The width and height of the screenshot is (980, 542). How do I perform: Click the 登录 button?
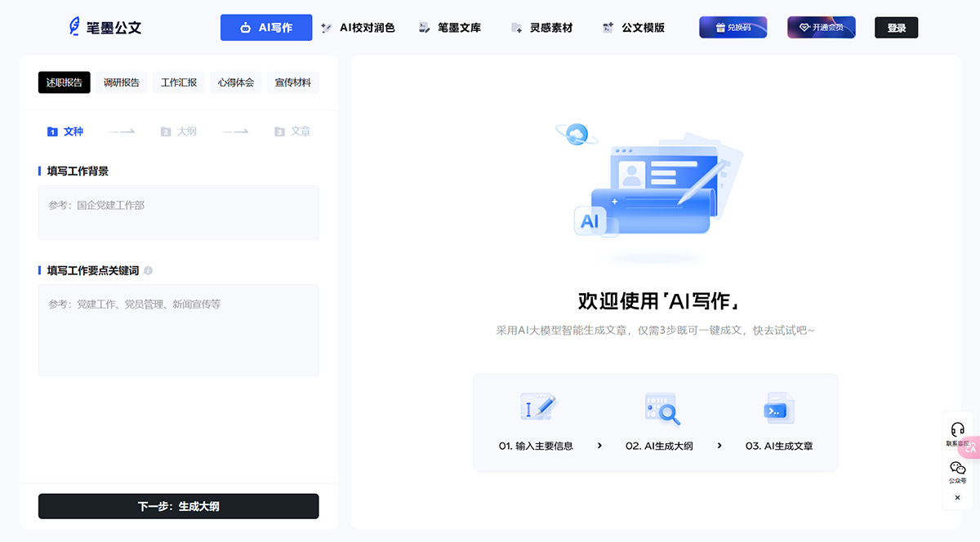tap(896, 27)
